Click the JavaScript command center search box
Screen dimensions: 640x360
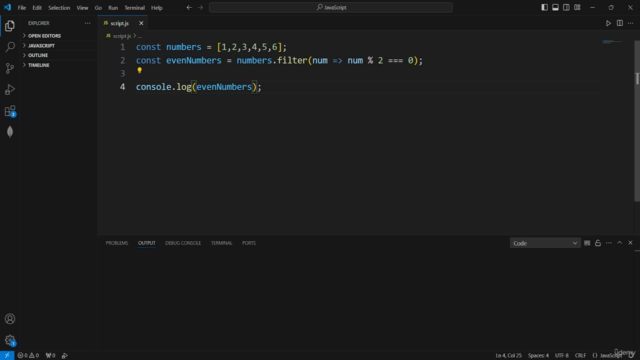[x=331, y=7]
